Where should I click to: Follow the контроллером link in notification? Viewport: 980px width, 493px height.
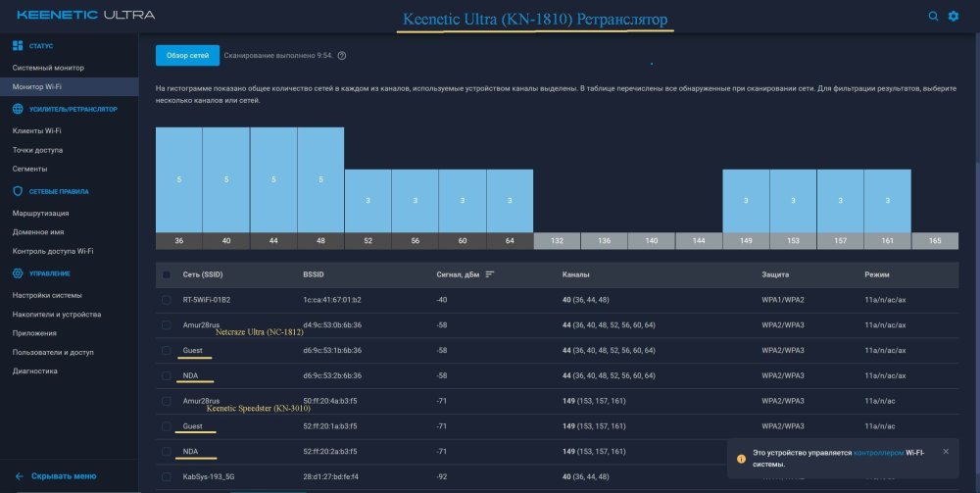[x=878, y=453]
